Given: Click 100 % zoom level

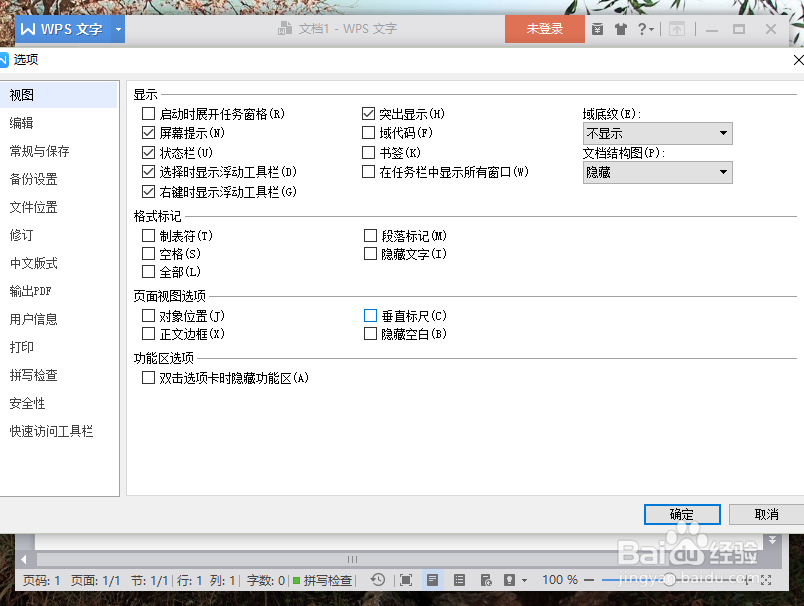Looking at the screenshot, I should [x=560, y=580].
